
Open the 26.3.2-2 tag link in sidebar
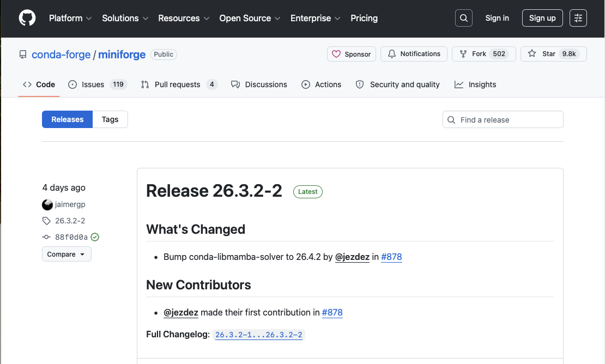pyautogui.click(x=70, y=221)
